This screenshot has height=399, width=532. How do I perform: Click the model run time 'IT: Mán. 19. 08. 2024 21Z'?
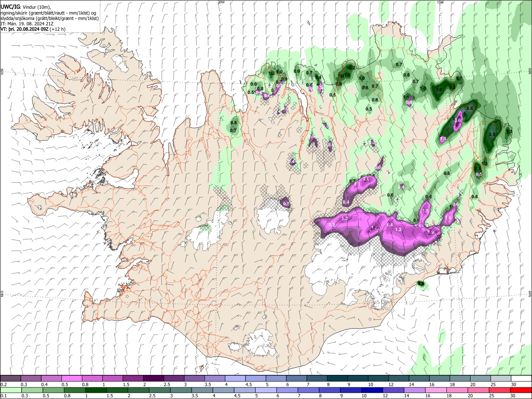(x=27, y=24)
